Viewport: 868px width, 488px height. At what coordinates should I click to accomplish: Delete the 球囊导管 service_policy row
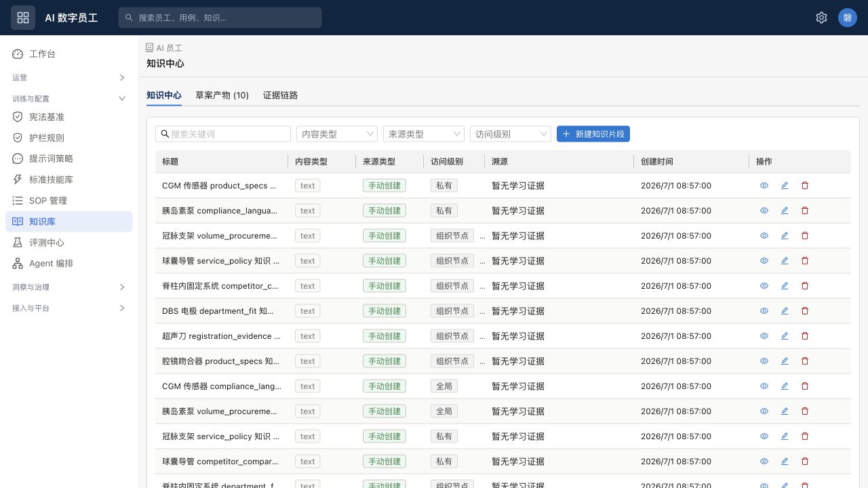point(805,261)
